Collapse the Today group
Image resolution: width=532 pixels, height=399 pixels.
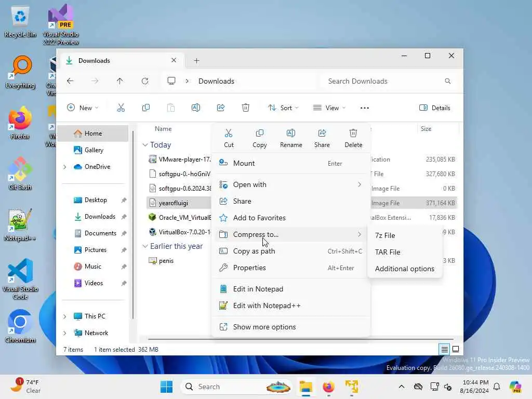(x=145, y=145)
